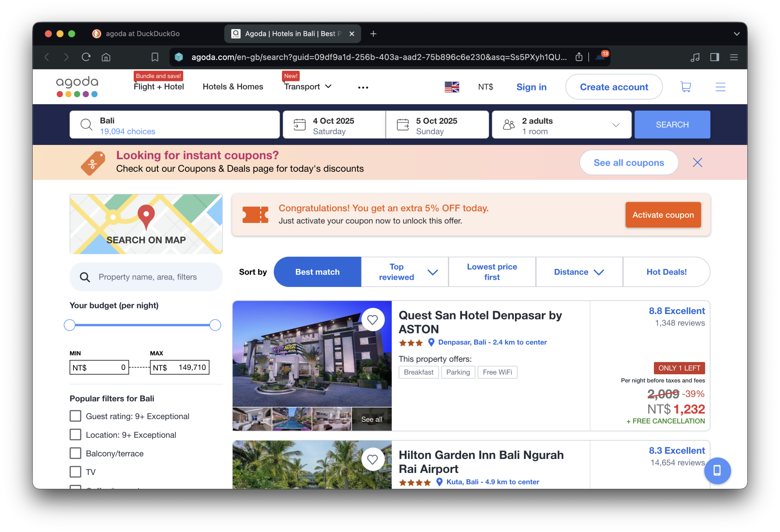Change language via the UK flag
780x532 pixels.
(x=452, y=86)
